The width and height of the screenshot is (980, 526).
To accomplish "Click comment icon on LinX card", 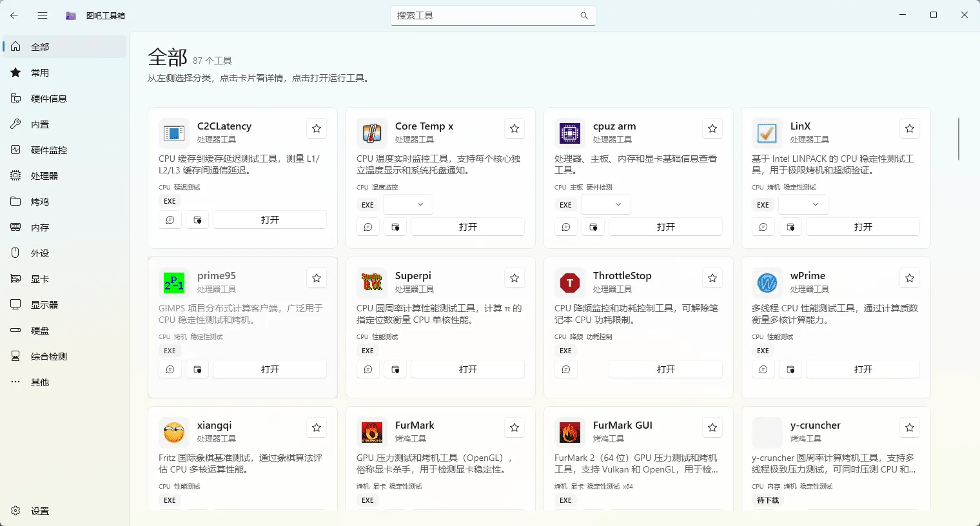I will pos(763,227).
